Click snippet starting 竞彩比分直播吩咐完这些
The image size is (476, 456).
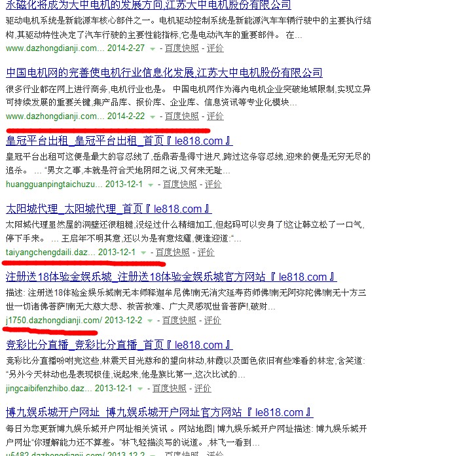[x=185, y=368]
